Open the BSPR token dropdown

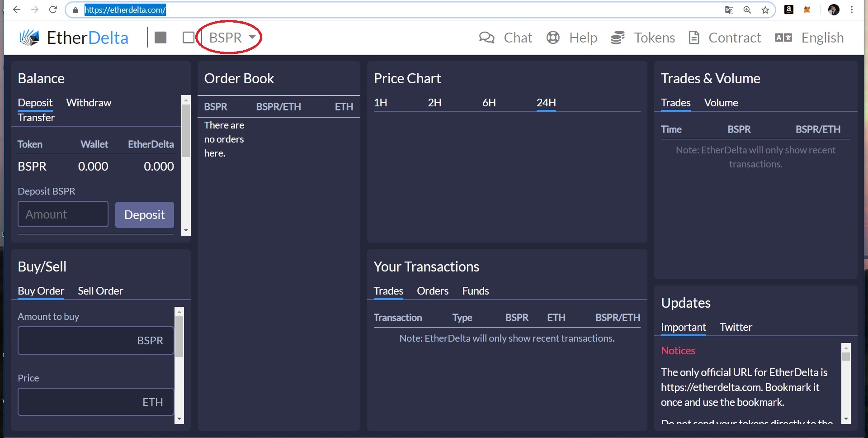click(233, 37)
